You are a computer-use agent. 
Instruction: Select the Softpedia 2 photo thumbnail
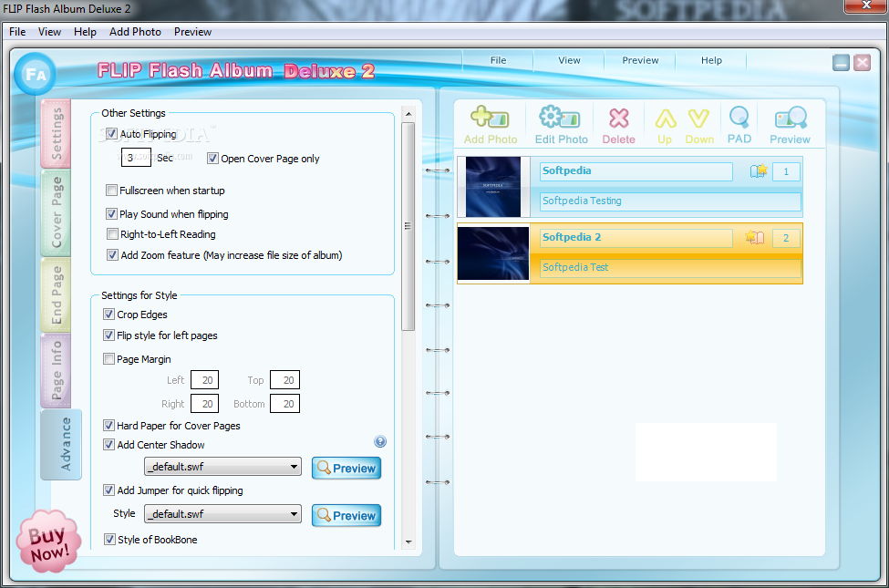pyautogui.click(x=493, y=253)
